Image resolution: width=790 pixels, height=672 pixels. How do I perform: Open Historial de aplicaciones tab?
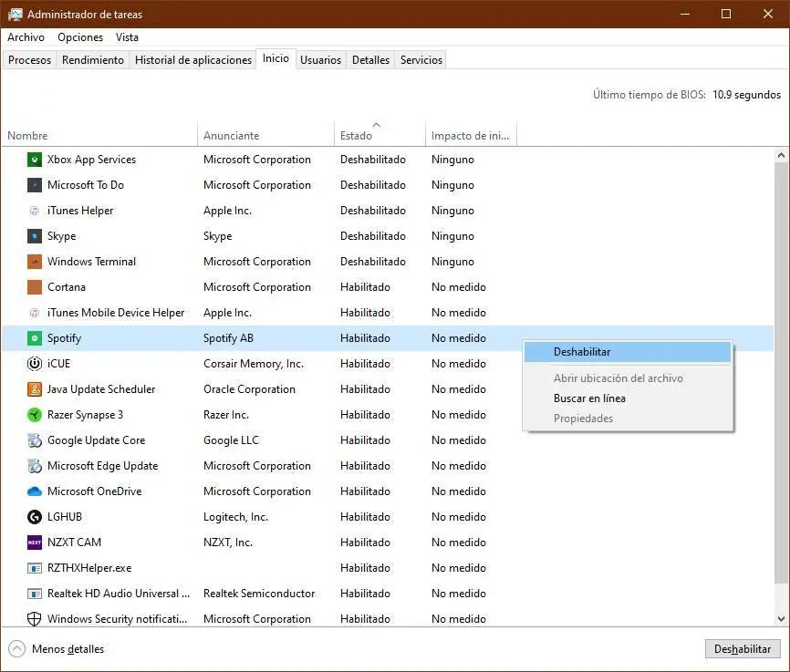193,60
